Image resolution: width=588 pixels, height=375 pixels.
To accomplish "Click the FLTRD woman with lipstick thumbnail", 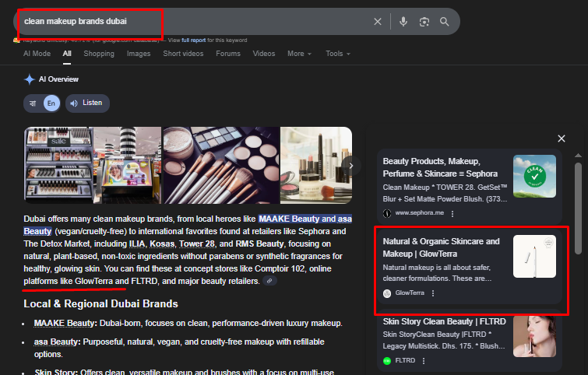I will 534,336.
